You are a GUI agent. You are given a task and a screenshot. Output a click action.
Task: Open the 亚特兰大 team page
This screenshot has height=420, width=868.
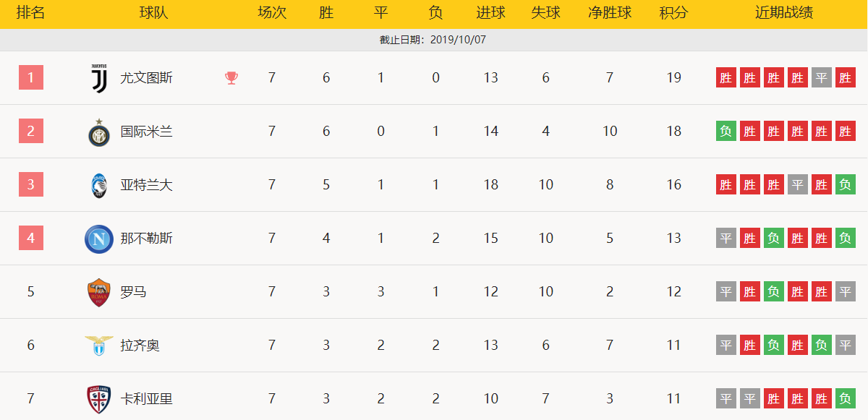click(146, 185)
